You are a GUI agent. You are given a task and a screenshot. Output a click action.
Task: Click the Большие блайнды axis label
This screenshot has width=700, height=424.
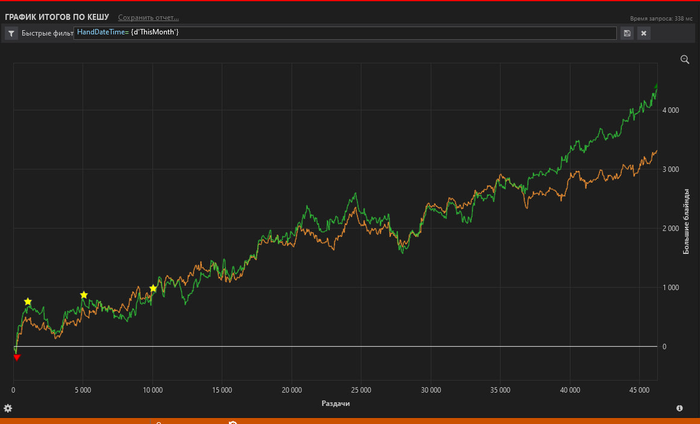686,221
